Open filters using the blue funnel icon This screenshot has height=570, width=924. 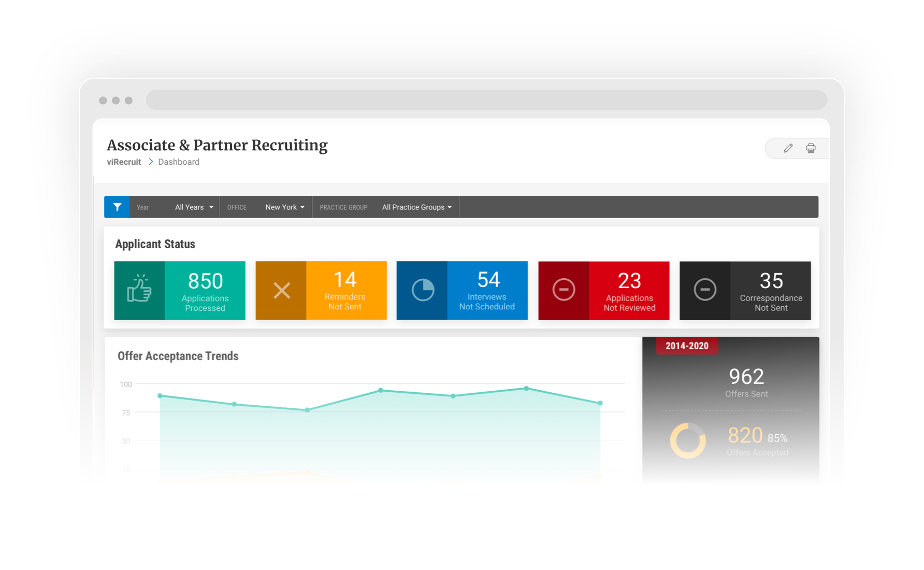[x=117, y=207]
